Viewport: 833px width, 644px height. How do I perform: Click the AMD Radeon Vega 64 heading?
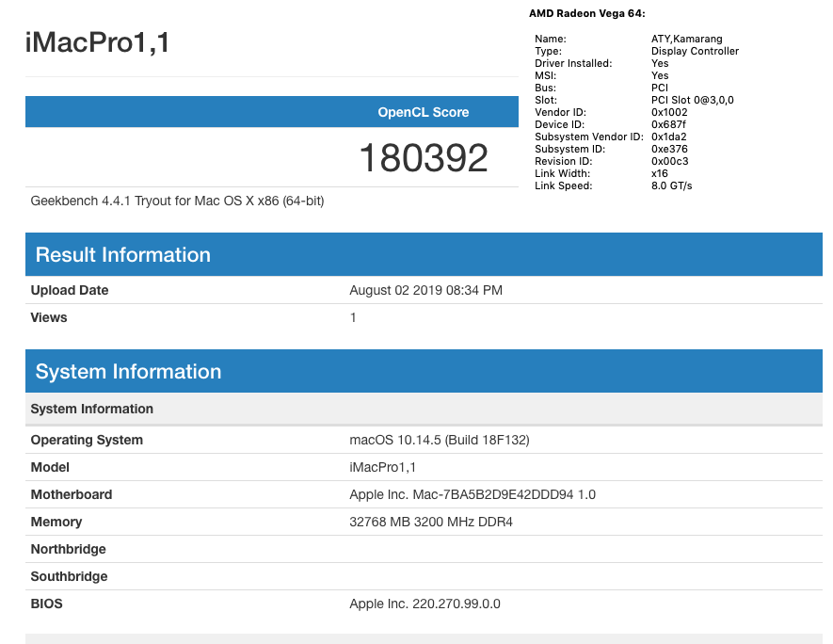pyautogui.click(x=587, y=14)
